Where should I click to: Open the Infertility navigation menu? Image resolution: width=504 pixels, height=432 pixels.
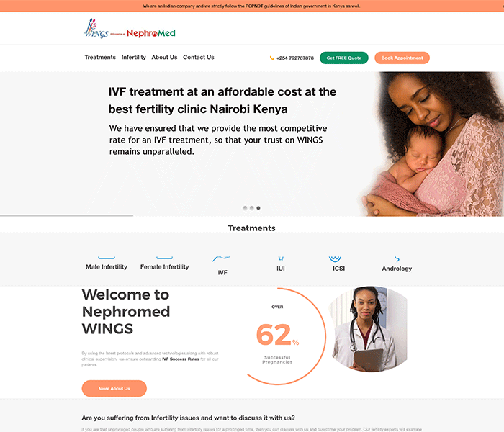[x=133, y=57]
